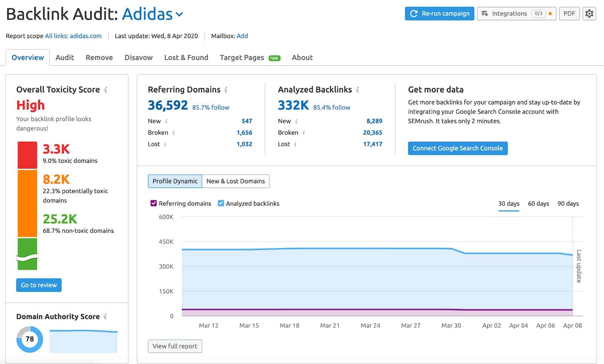The width and height of the screenshot is (604, 364).
Task: Click Connect Google Search Console button
Action: pyautogui.click(x=458, y=148)
